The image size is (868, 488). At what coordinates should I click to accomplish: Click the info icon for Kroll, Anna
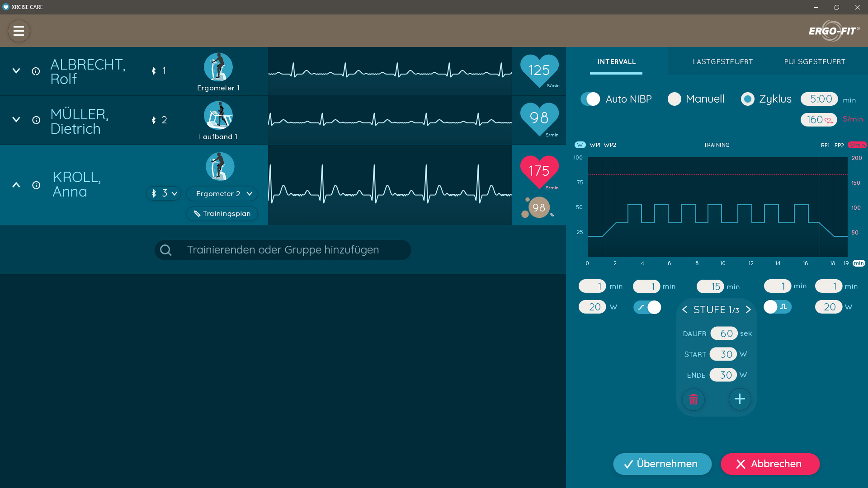click(x=36, y=185)
